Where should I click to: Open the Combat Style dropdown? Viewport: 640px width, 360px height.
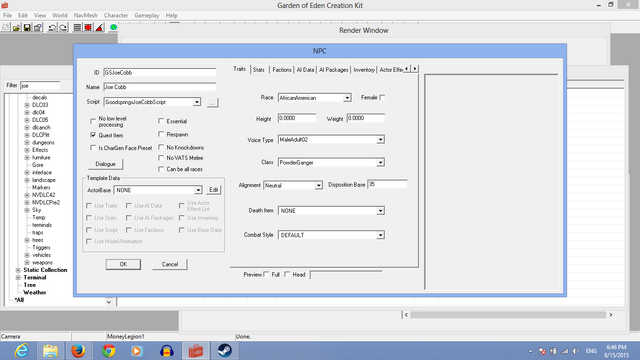coord(380,235)
